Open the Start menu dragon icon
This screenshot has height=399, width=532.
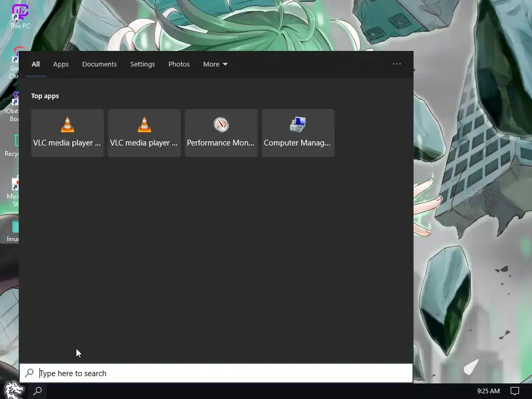(x=14, y=391)
